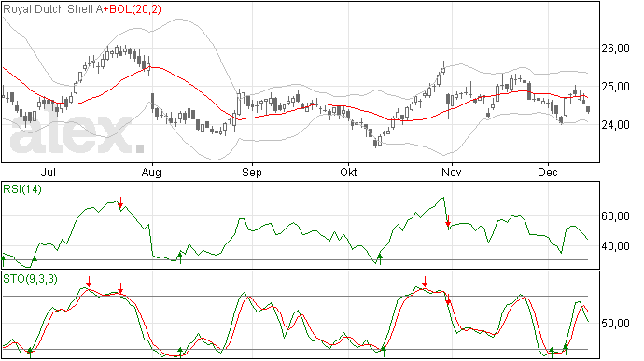Click the Okt month label on time axis
The height and width of the screenshot is (361, 644).
[x=348, y=172]
